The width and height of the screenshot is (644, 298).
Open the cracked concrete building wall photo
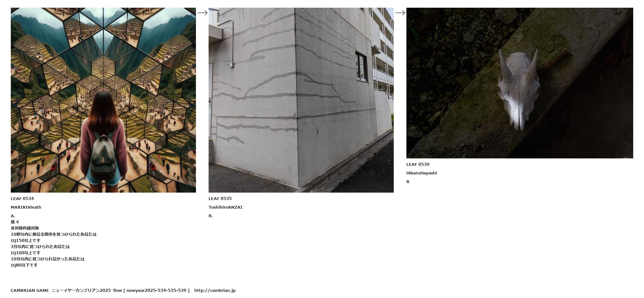[x=301, y=100]
